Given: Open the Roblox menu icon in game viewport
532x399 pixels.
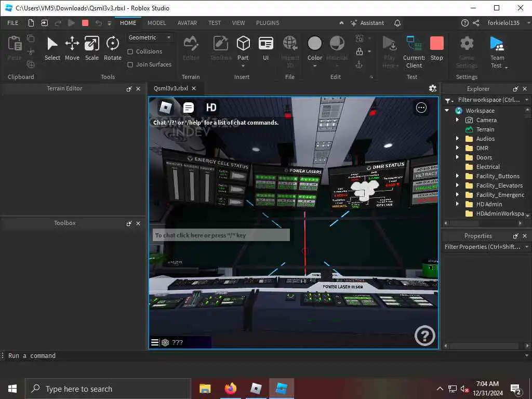Looking at the screenshot, I should pos(166,108).
